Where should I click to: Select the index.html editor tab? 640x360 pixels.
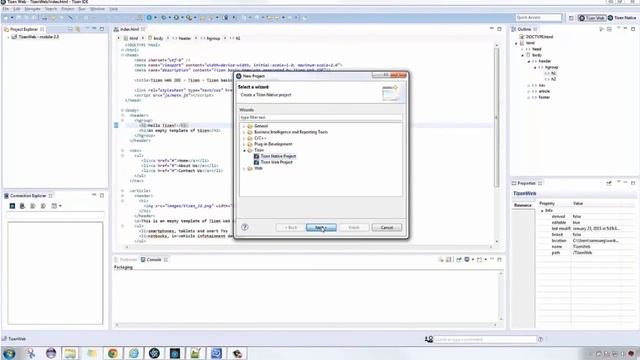[129, 29]
